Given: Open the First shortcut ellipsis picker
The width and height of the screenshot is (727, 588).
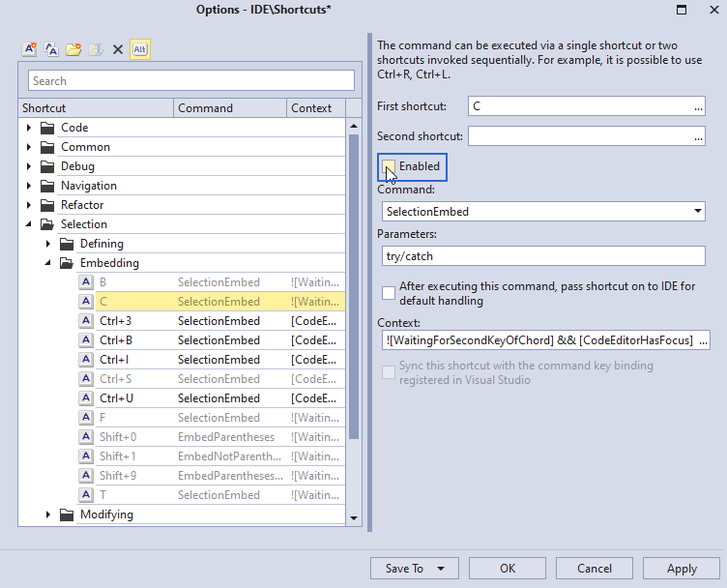Looking at the screenshot, I should click(698, 106).
